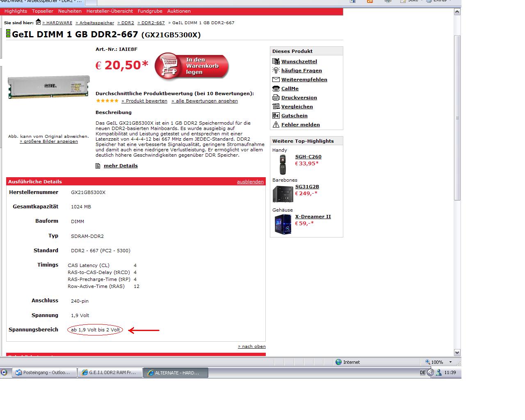Click the Gutschein voucher icon
525x420 pixels.
tap(276, 116)
